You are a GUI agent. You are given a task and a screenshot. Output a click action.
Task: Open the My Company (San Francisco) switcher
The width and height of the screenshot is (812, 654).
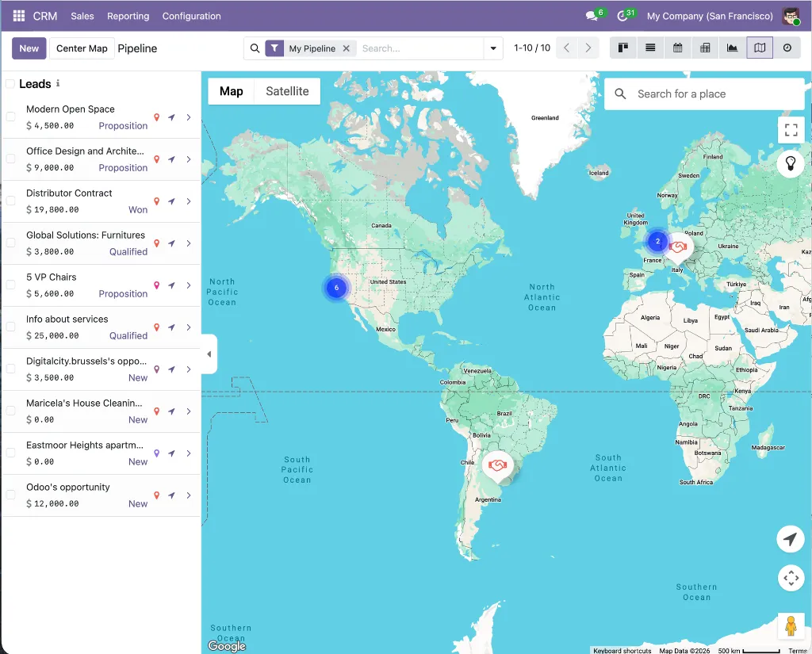(710, 16)
